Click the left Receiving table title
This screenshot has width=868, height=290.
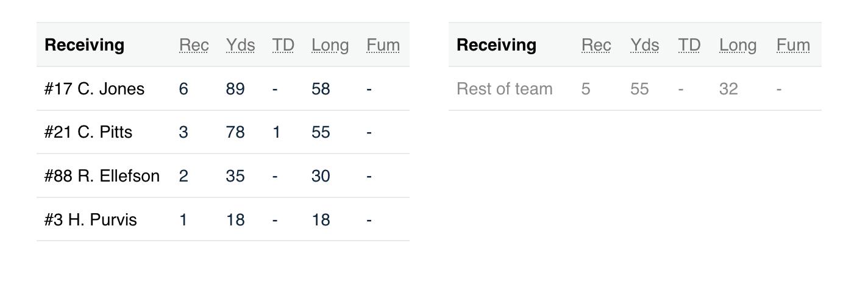pos(84,45)
